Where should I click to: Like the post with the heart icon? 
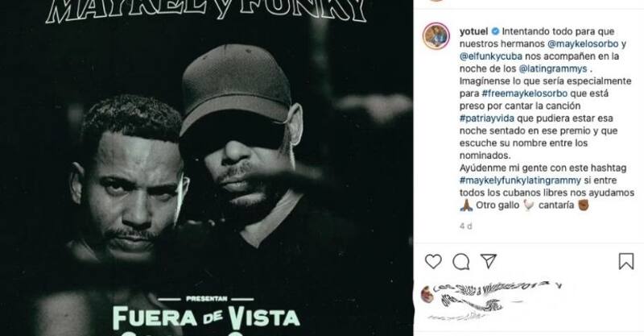coord(433,261)
